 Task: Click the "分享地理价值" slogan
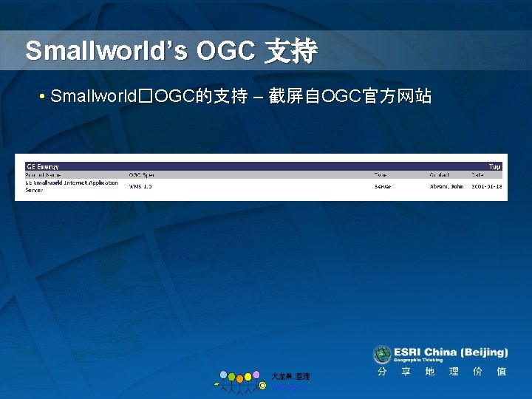point(442,372)
